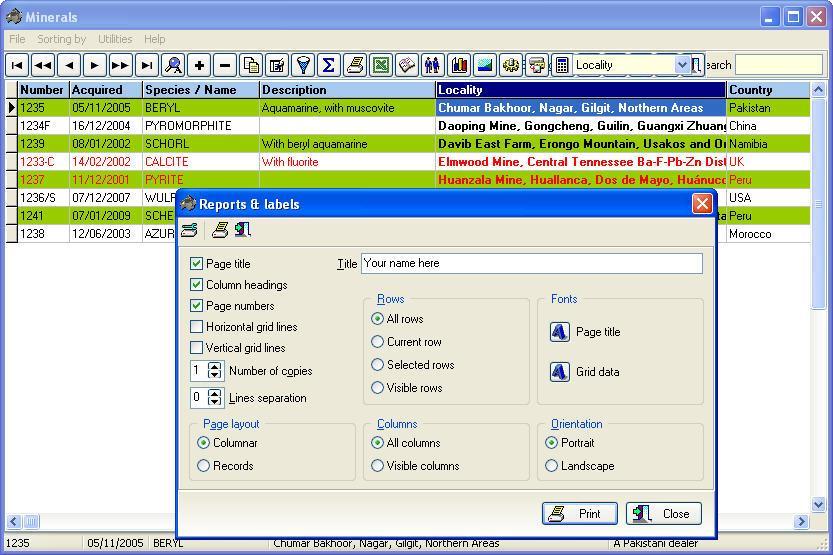
Task: Click the Page title font icon
Action: point(560,332)
